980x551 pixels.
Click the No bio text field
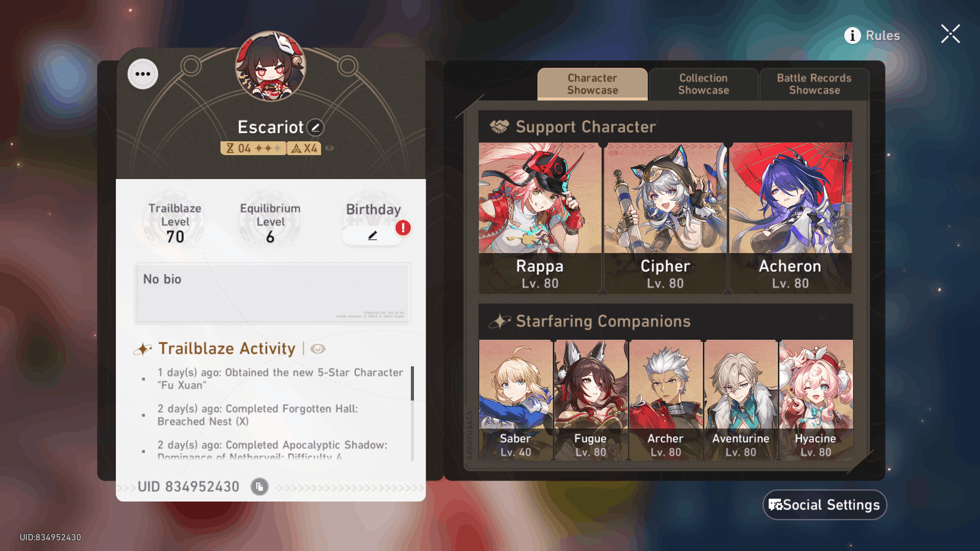pyautogui.click(x=273, y=293)
